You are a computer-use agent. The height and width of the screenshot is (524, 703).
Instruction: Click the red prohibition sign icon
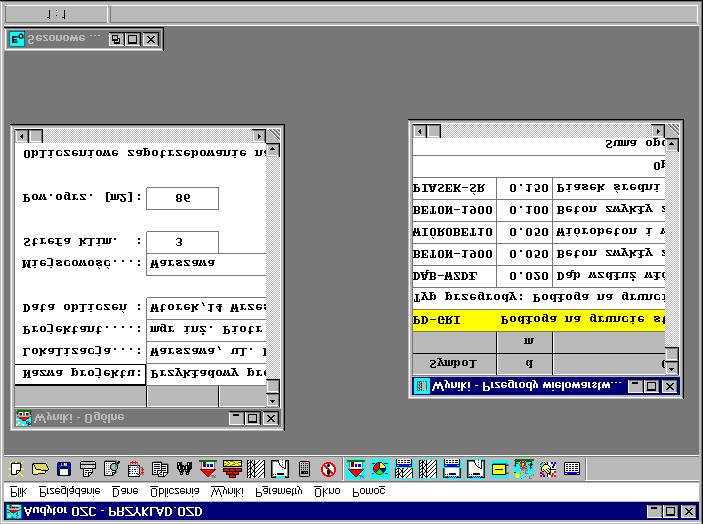pos(329,469)
